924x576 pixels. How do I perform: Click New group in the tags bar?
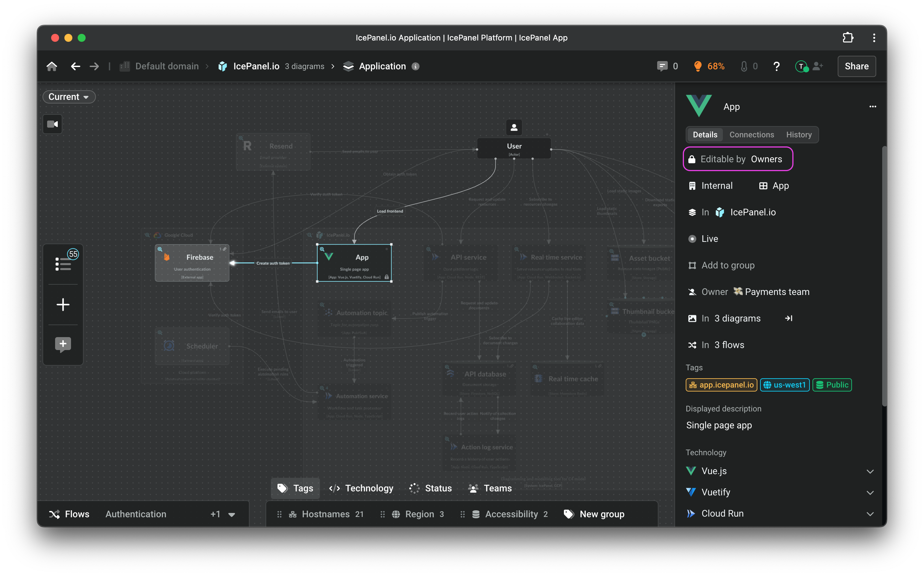coord(594,514)
